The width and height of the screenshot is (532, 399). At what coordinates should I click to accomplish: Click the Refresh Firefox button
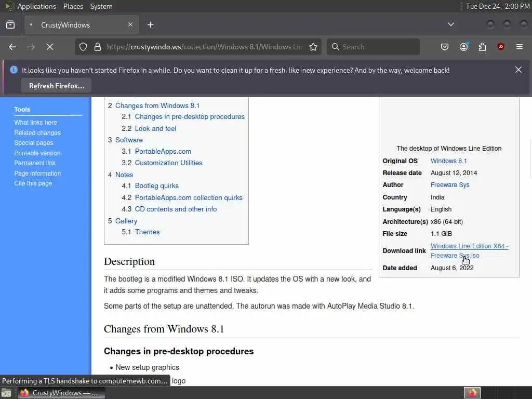pos(57,86)
